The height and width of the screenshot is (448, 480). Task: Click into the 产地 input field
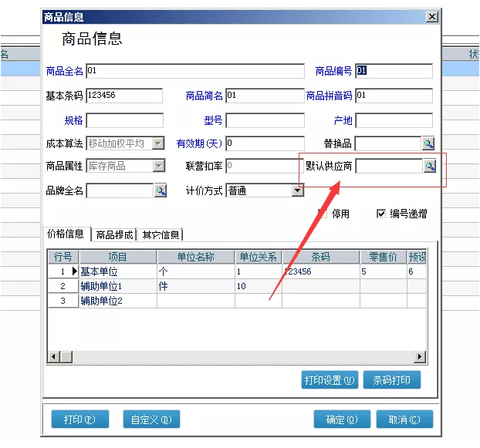394,120
